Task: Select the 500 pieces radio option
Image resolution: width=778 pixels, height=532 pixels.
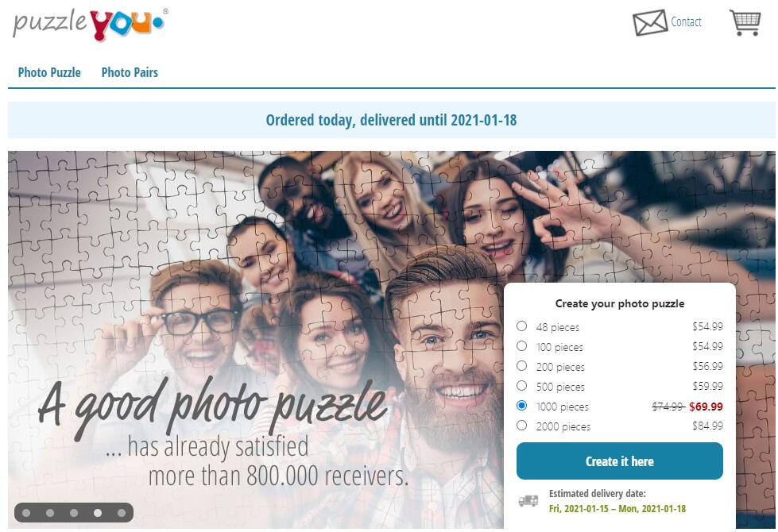Action: (521, 385)
